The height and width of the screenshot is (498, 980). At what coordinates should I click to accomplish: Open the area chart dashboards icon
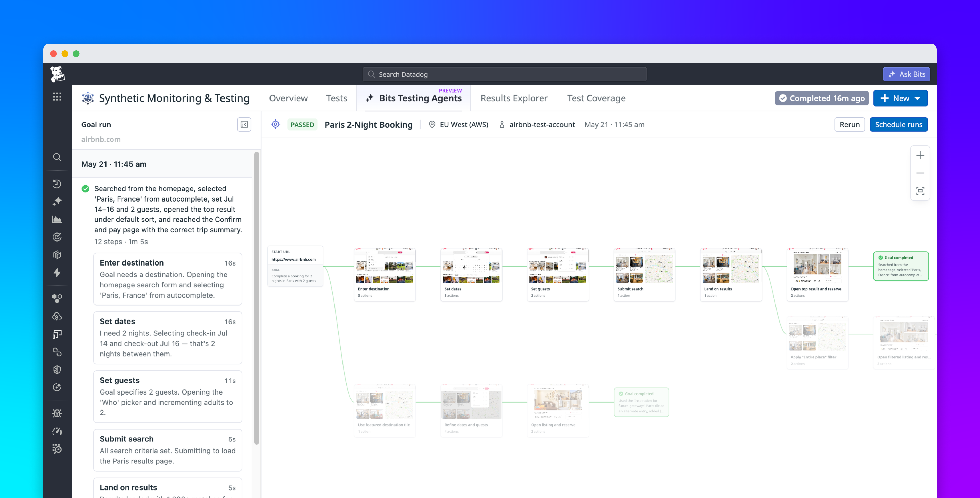(57, 219)
